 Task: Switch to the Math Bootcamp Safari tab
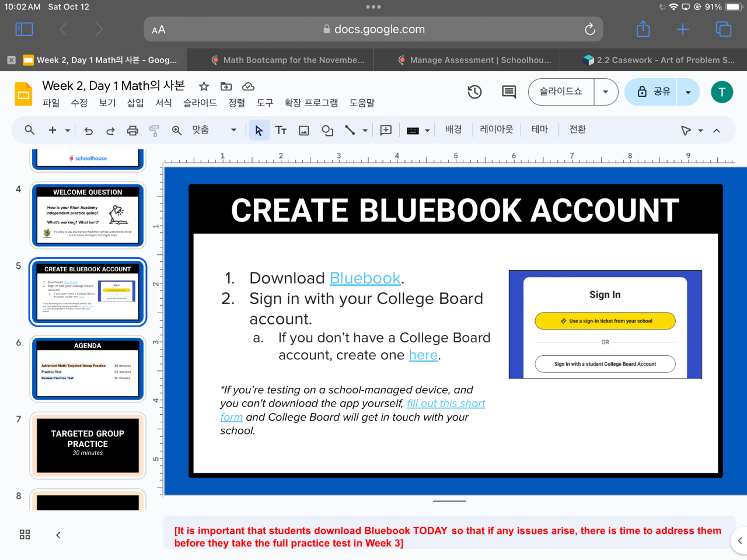[x=288, y=60]
